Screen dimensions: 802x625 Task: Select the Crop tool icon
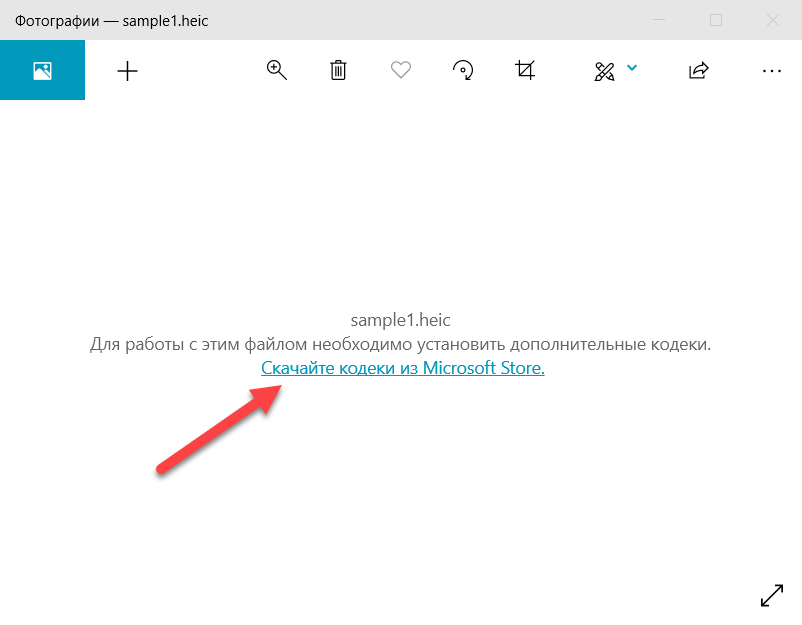525,70
